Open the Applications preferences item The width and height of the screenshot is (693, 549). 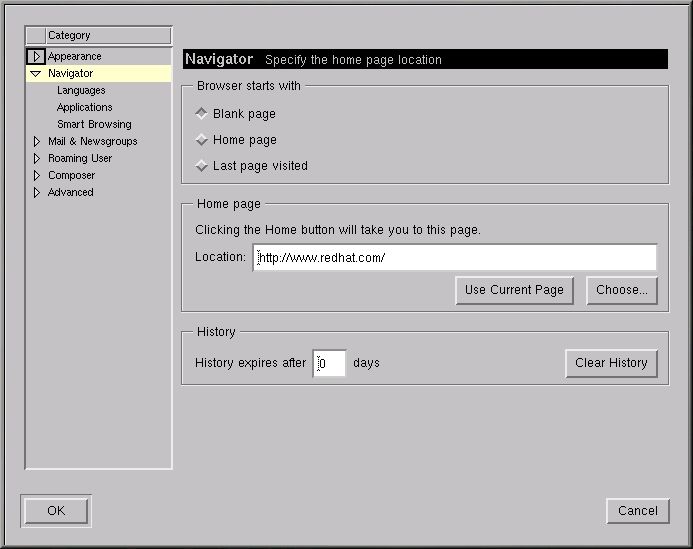click(x=85, y=108)
